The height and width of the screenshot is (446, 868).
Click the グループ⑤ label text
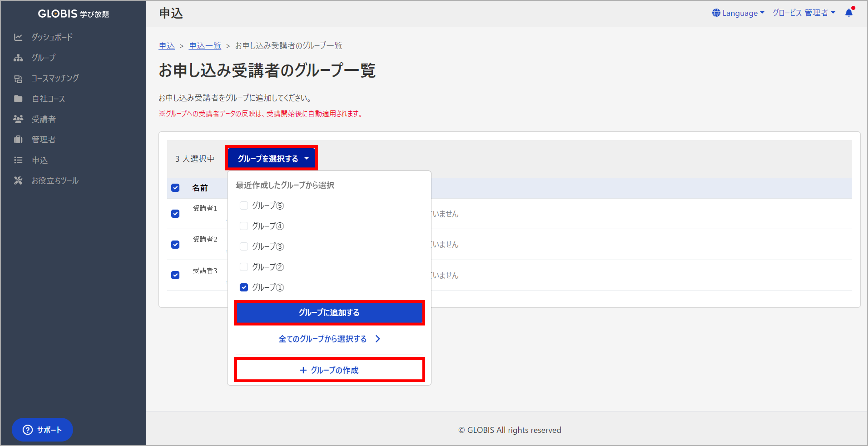[268, 205]
